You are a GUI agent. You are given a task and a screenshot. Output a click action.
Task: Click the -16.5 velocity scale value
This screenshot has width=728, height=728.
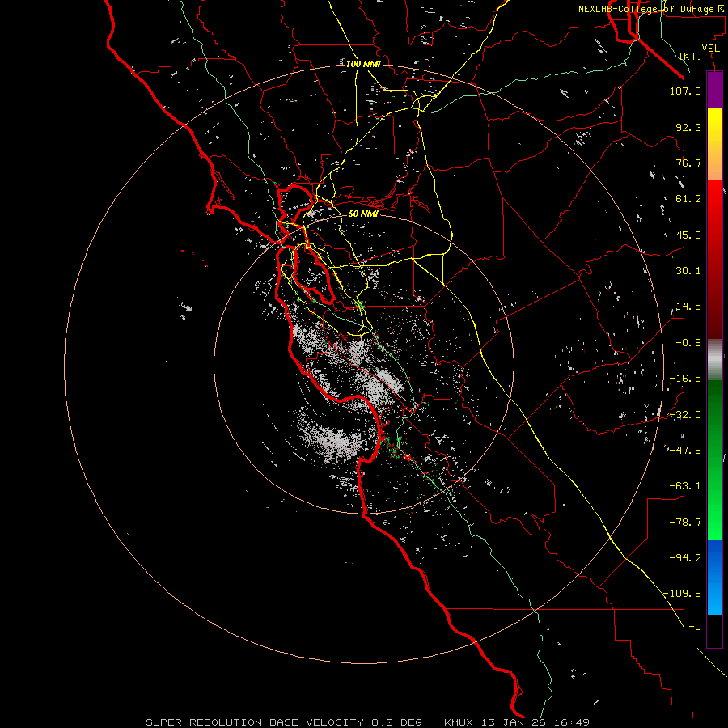pos(685,379)
